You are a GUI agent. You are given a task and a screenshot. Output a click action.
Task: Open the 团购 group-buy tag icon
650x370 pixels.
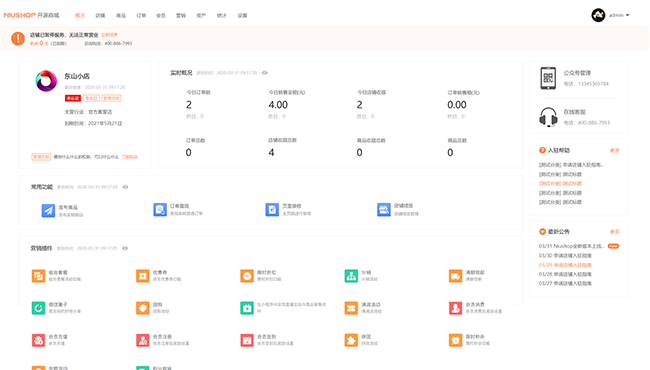click(x=143, y=308)
